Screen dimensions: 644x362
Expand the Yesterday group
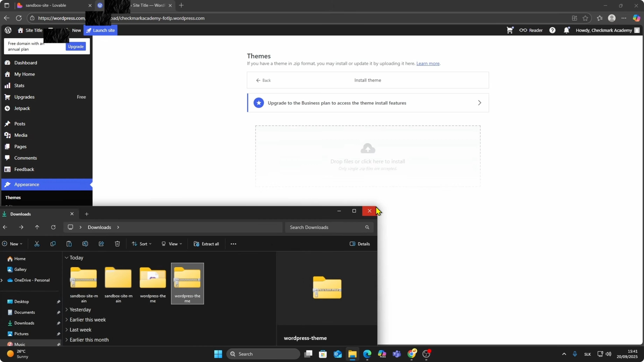66,310
